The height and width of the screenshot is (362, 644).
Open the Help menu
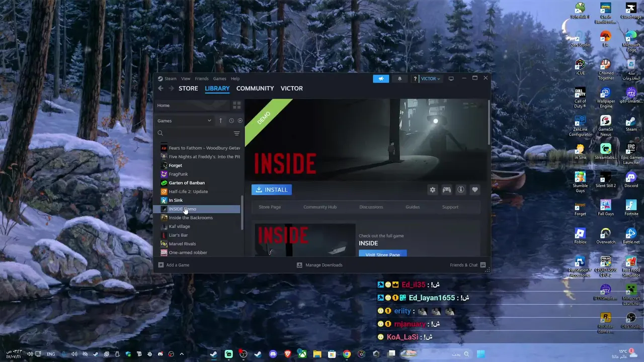(x=235, y=78)
